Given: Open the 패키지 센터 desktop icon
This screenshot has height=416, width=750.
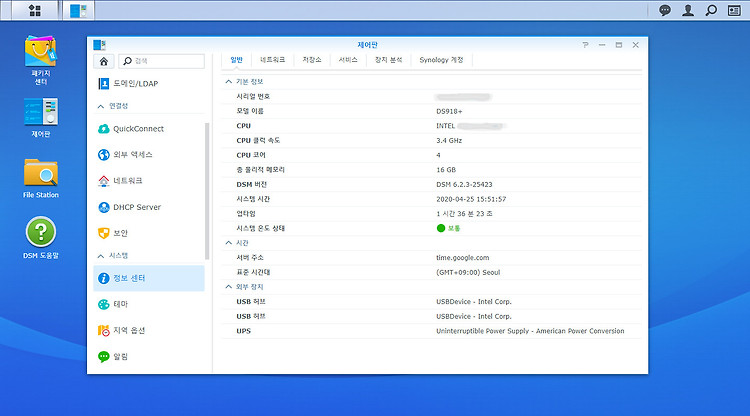Looking at the screenshot, I should tap(41, 60).
